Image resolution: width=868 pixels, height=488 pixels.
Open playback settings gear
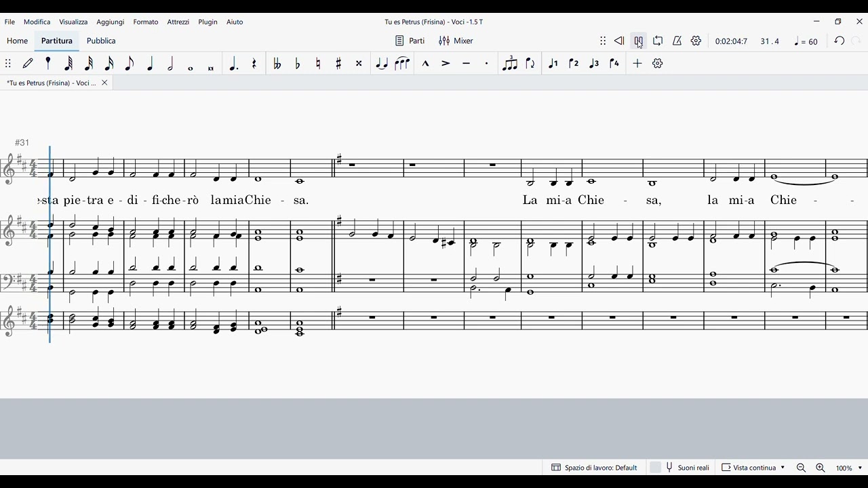pyautogui.click(x=696, y=41)
